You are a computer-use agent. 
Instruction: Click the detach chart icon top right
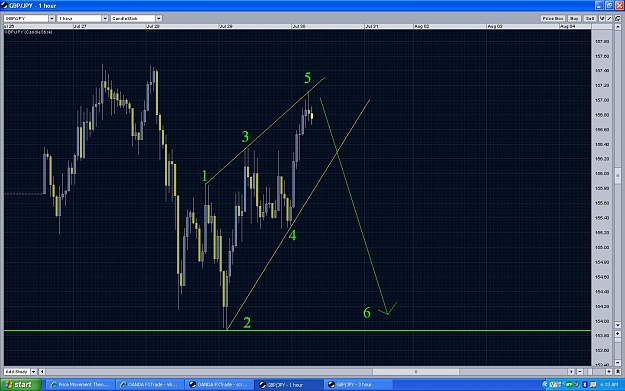click(618, 18)
